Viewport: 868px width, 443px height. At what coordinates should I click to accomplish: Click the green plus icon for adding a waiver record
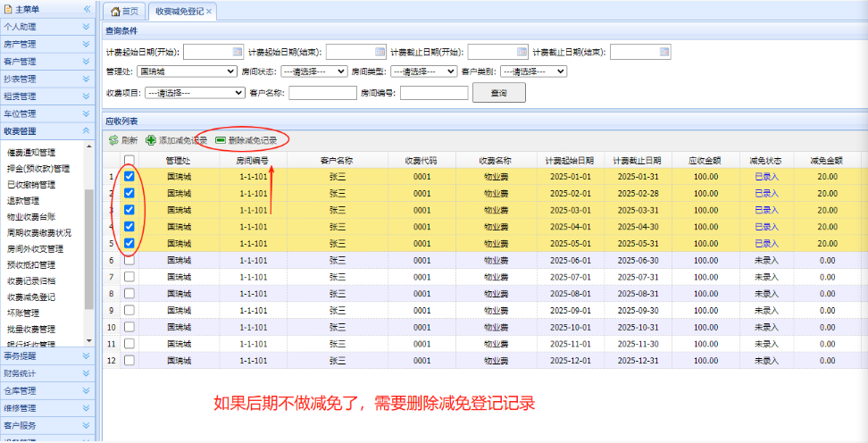tap(151, 140)
